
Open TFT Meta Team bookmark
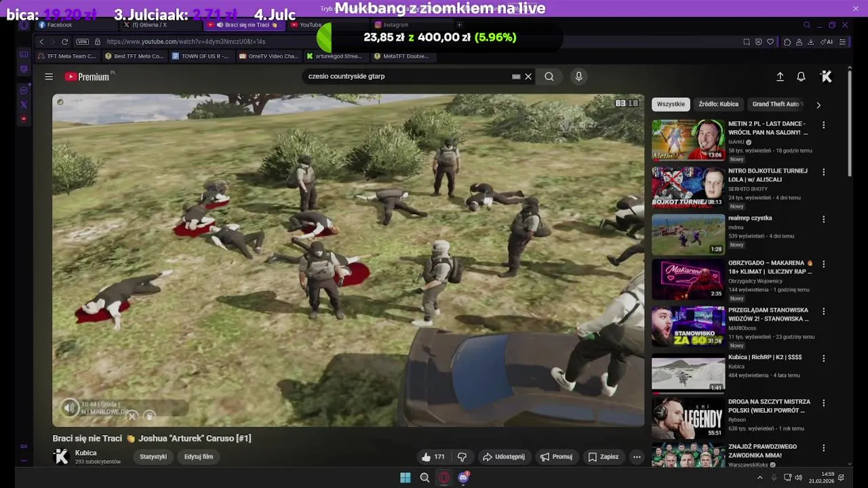point(68,56)
